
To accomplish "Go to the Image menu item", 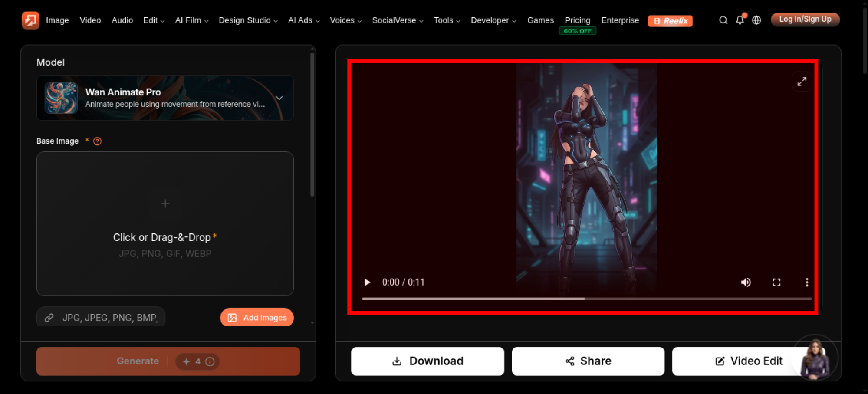I will [x=57, y=20].
